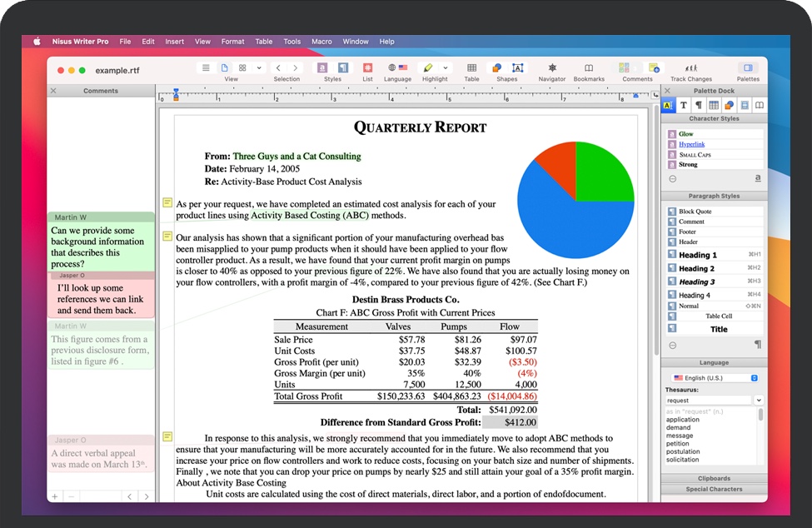Open the Navigator from the toolbar
The image size is (812, 528).
tap(551, 67)
